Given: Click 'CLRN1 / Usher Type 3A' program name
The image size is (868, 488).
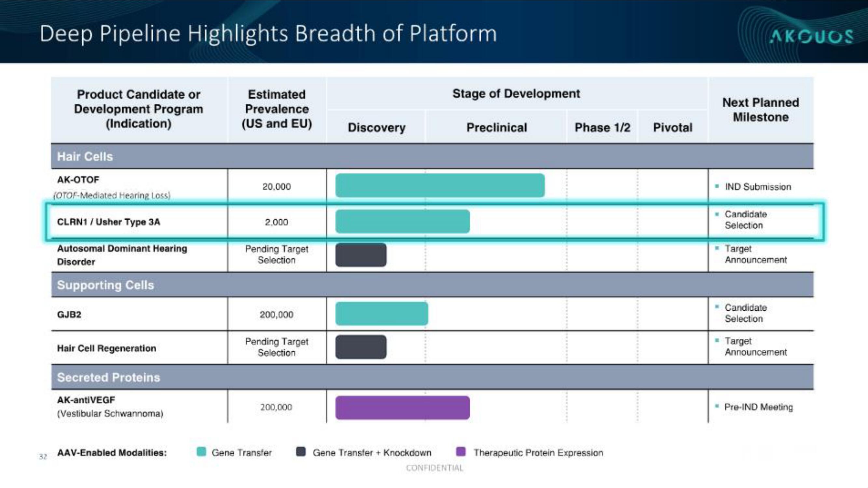Looking at the screenshot, I should tap(108, 222).
